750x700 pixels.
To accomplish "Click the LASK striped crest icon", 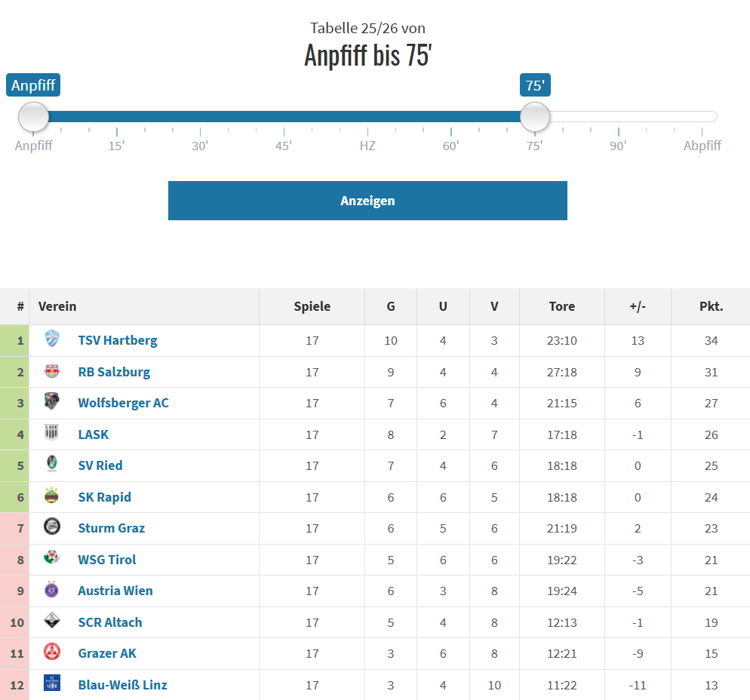I will 52,434.
